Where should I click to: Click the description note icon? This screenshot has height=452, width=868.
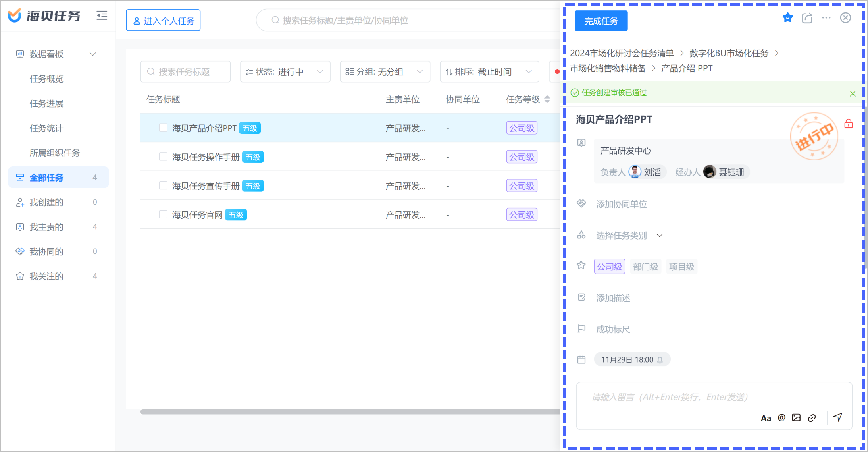tap(581, 297)
